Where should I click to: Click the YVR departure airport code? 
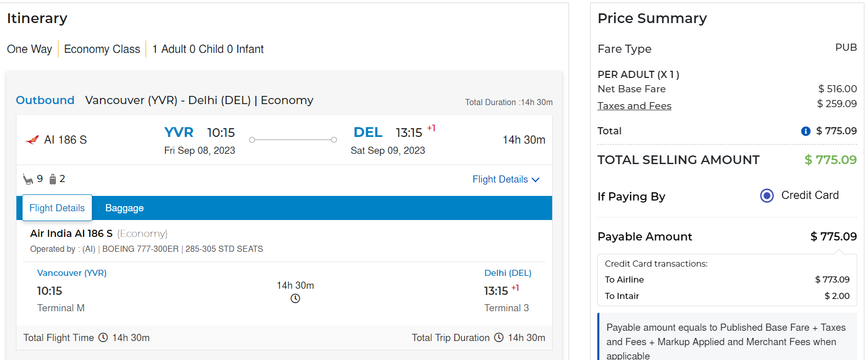coord(178,132)
